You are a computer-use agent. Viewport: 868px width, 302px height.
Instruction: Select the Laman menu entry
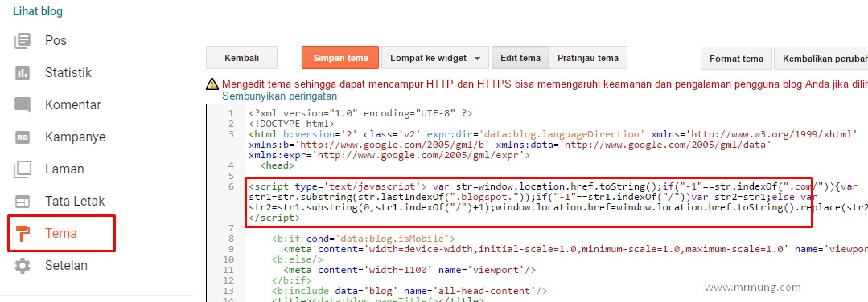pos(65,169)
